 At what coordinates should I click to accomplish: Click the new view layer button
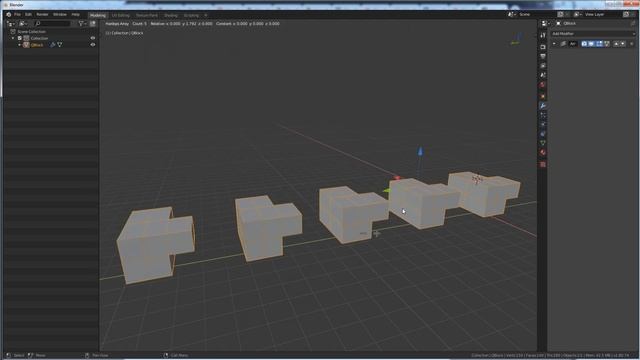click(x=626, y=14)
